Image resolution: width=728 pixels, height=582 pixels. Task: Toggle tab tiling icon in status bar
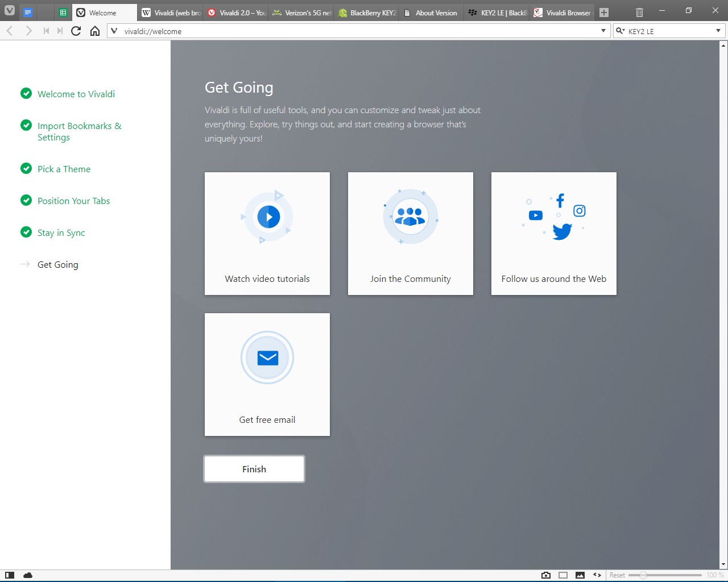click(x=563, y=575)
